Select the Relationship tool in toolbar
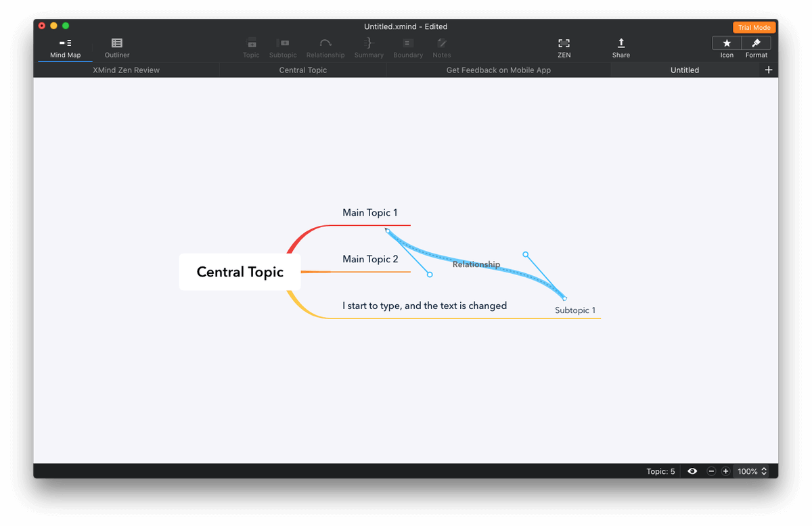 coord(325,47)
